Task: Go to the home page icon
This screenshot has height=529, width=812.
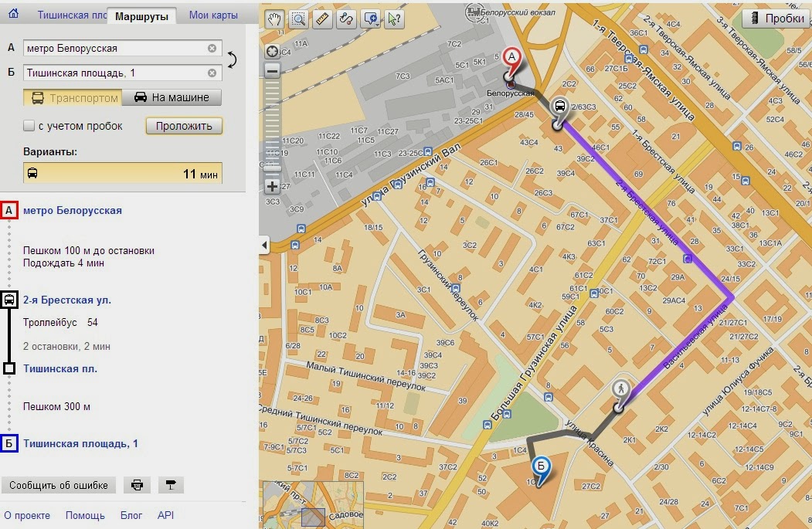Action: click(x=13, y=13)
